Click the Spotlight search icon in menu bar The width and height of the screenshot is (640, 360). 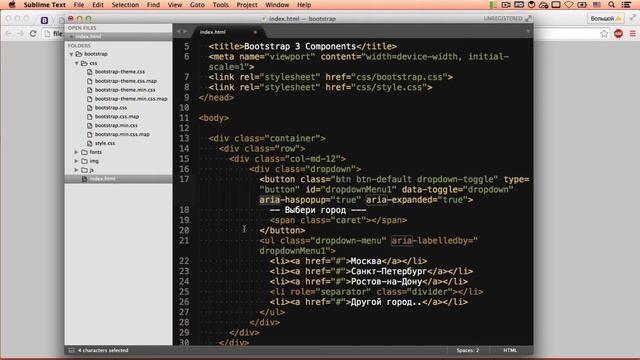point(611,5)
